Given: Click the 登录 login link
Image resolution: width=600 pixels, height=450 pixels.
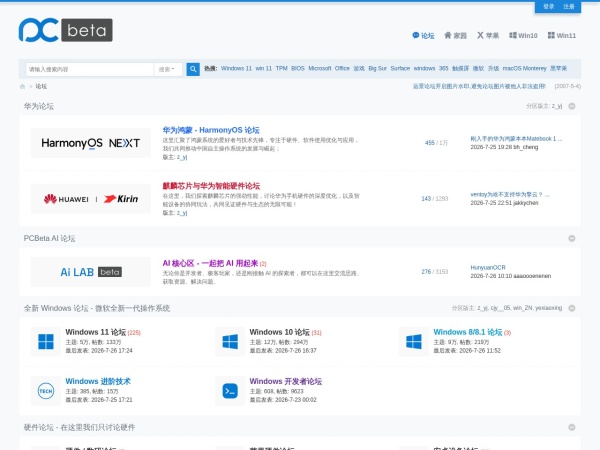Looking at the screenshot, I should [x=548, y=7].
